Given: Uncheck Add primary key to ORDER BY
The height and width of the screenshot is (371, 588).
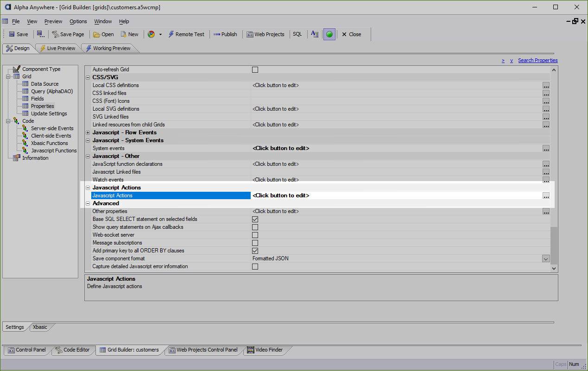Looking at the screenshot, I should pos(255,251).
